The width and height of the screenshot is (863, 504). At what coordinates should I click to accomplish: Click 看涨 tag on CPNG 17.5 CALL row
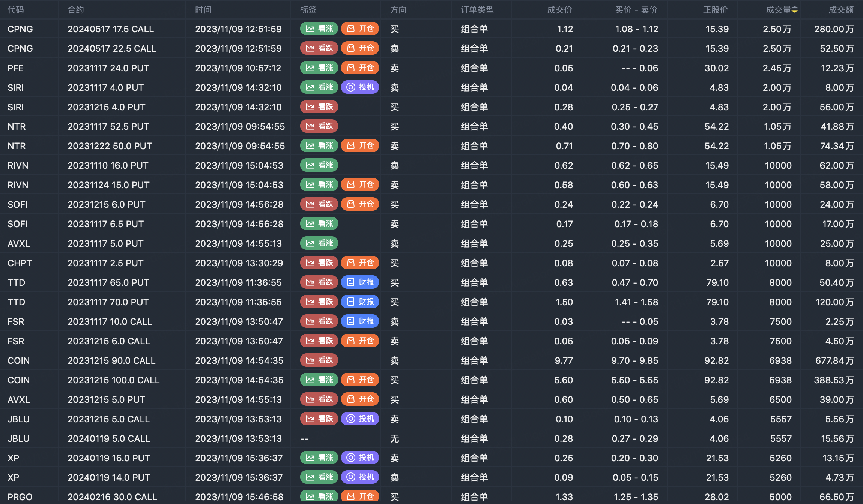319,29
